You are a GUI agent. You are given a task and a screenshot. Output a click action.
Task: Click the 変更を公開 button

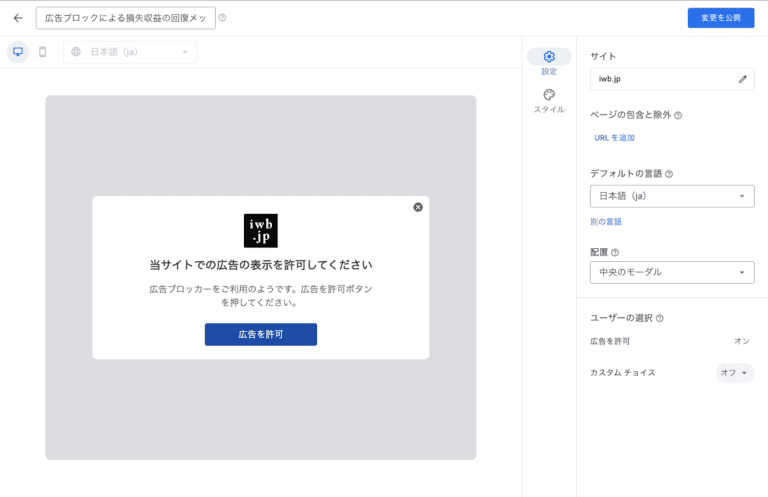(x=720, y=18)
